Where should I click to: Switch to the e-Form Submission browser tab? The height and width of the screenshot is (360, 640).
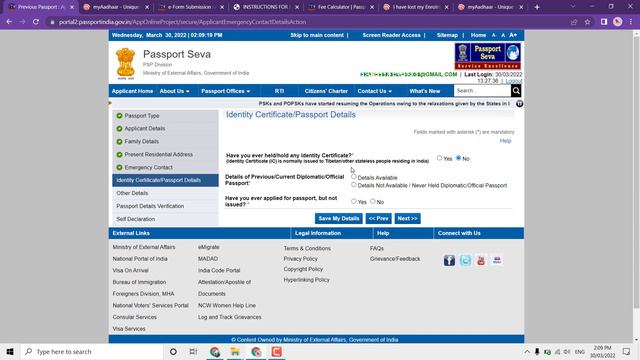click(190, 7)
